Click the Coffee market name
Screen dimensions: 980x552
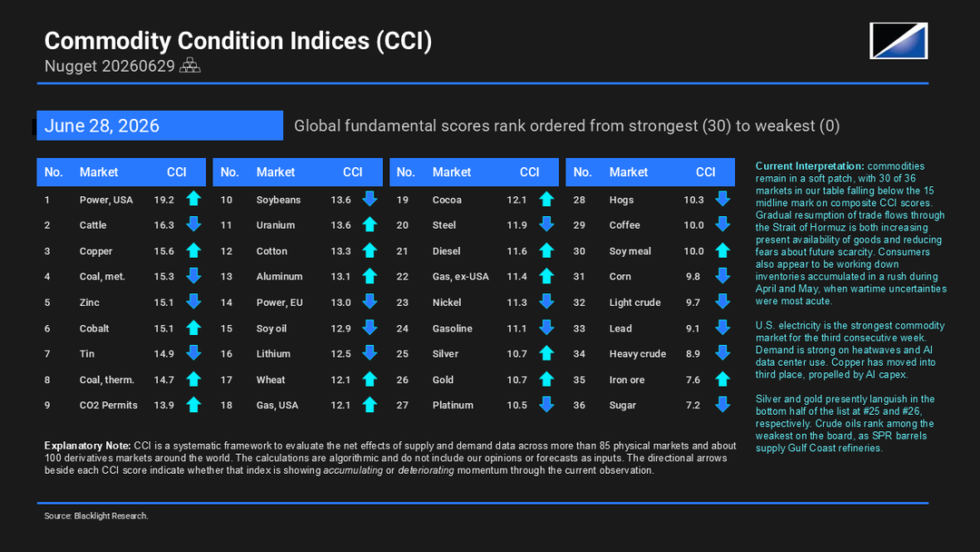[624, 225]
